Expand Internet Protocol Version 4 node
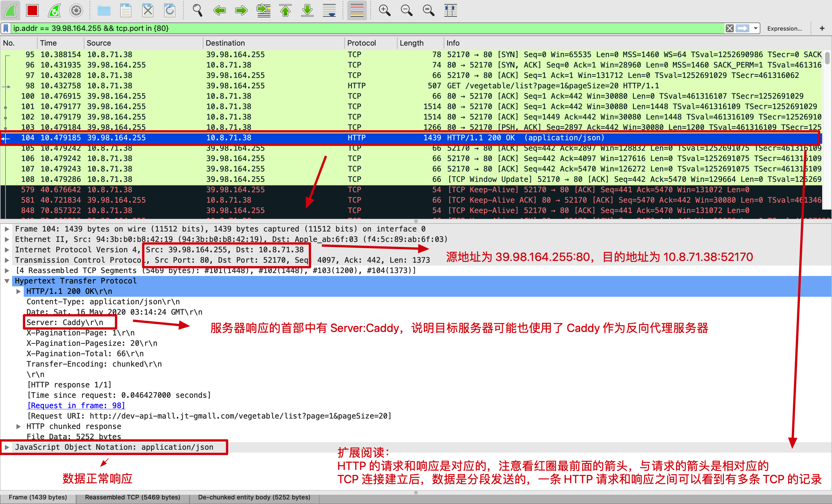Image resolution: width=832 pixels, height=504 pixels. 7,250
